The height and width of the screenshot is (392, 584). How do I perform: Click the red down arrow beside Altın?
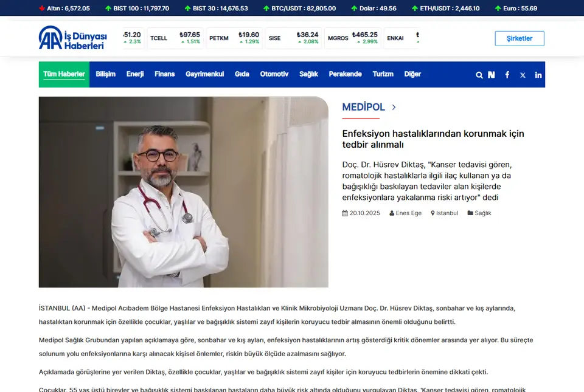(x=42, y=8)
